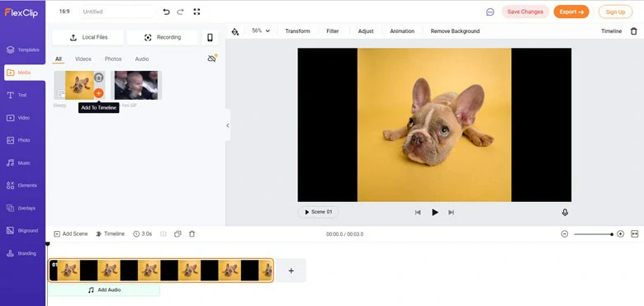Image resolution: width=644 pixels, height=306 pixels.
Task: Enter fullscreen with the expand icon
Action: click(x=197, y=12)
